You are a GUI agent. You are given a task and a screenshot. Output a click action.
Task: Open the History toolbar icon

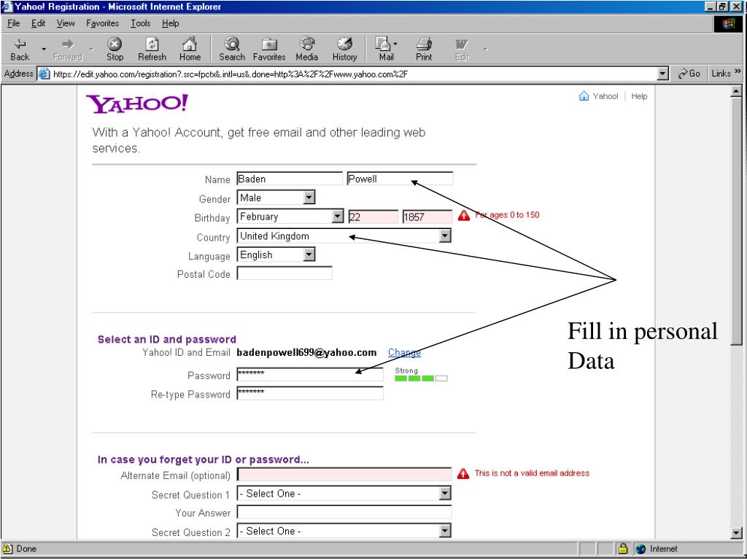(x=344, y=50)
